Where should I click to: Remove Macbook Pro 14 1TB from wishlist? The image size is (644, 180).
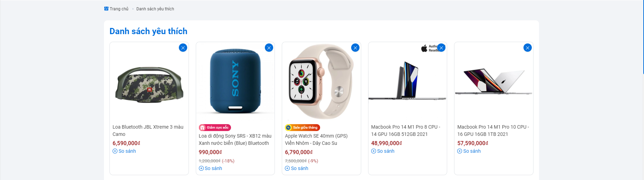528,48
